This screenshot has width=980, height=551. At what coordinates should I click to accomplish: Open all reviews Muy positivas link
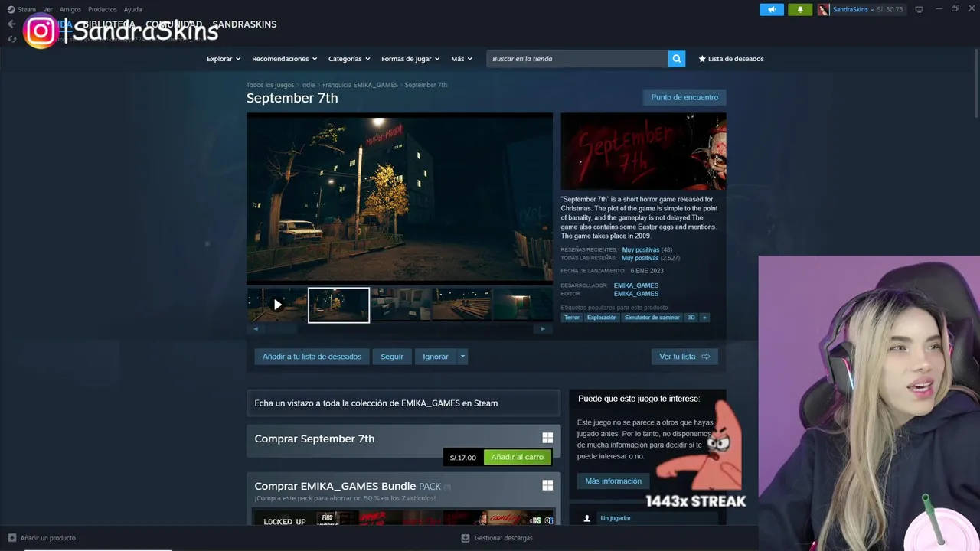640,259
